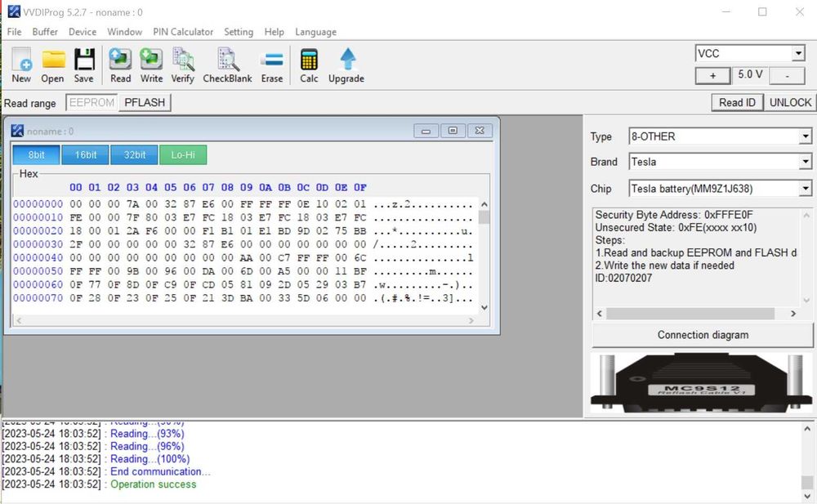Click the 'Reading...(100%)' log line
817x504 pixels.
(150, 459)
